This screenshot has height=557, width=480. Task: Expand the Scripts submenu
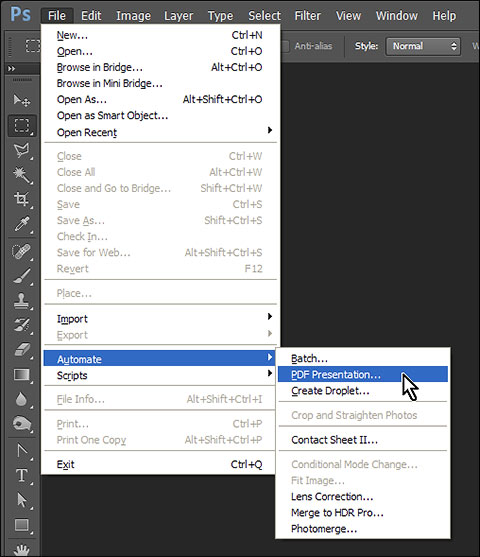[160, 375]
